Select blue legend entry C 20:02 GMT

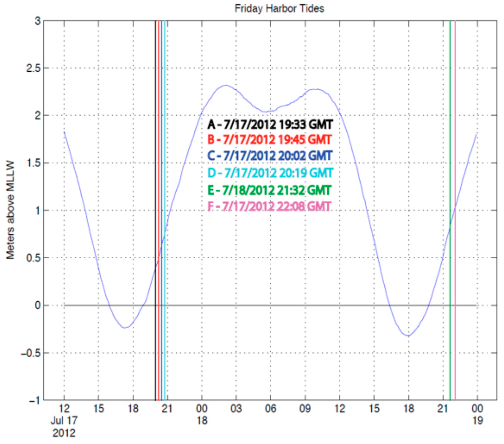pos(270,156)
